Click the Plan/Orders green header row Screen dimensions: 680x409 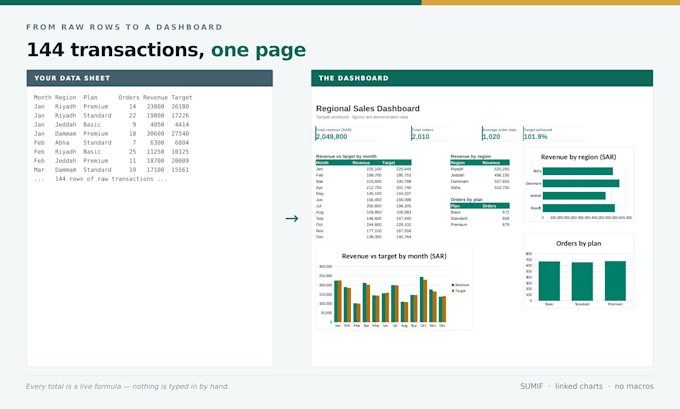point(480,206)
